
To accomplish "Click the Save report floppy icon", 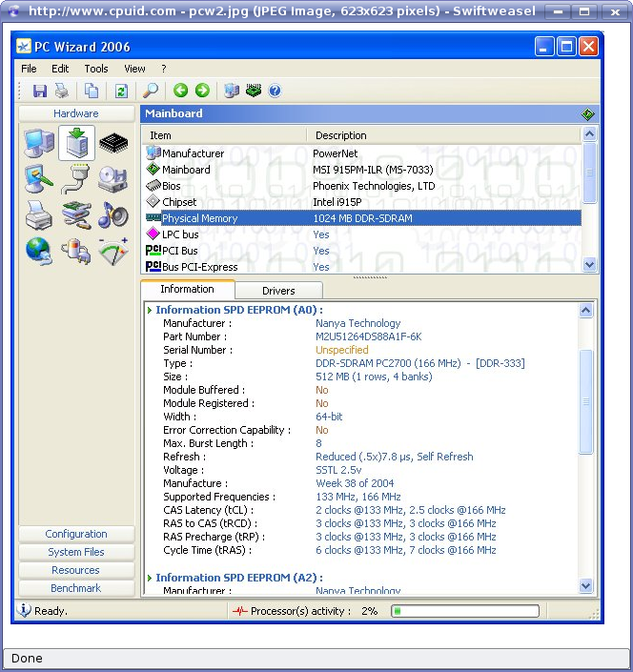I will [40, 91].
